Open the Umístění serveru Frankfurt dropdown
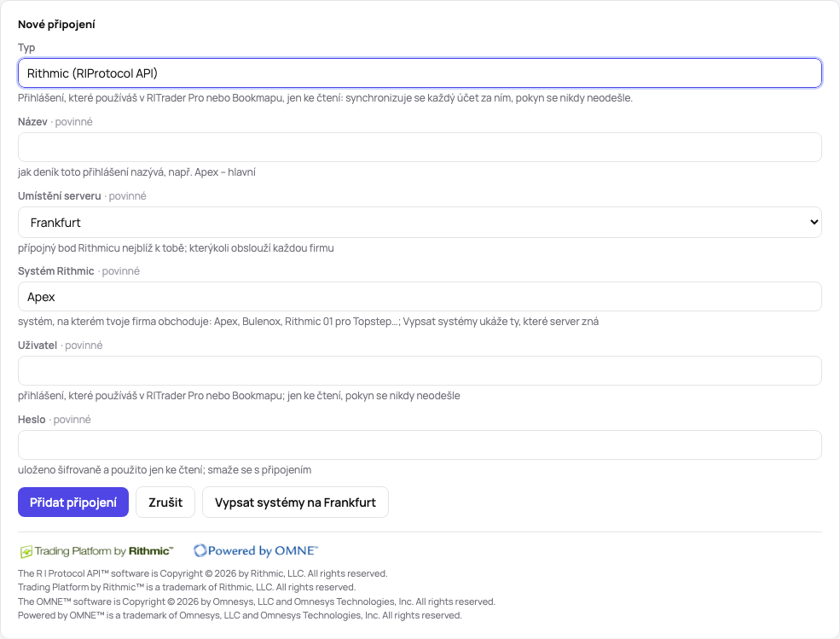 (420, 222)
